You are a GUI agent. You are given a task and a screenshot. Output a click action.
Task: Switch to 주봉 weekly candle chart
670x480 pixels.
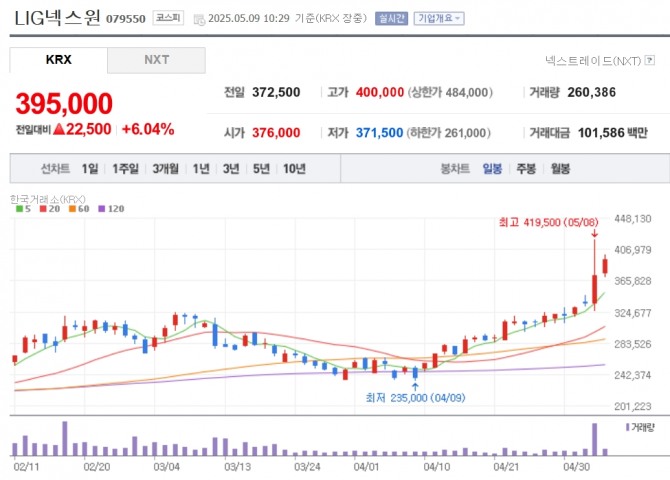tap(525, 169)
